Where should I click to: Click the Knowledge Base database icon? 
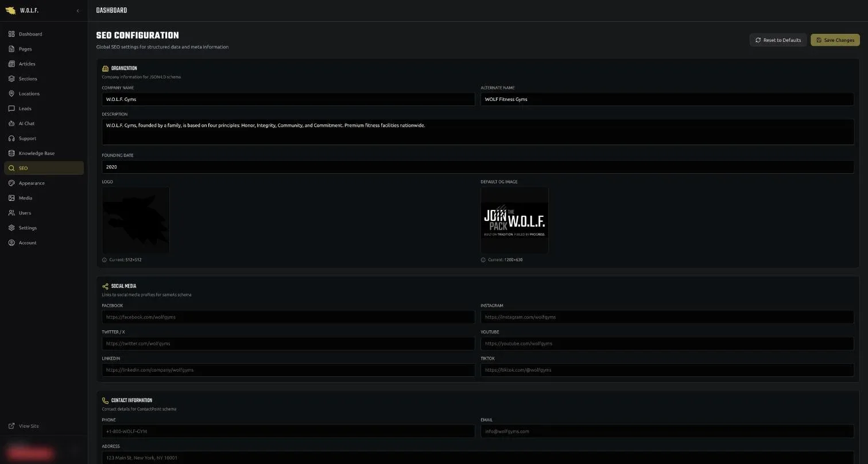click(x=11, y=153)
